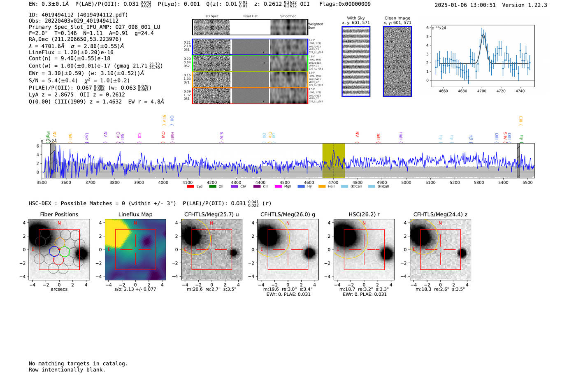576x392 pixels.
Task: Click the orange fiber circle in Fiber Positions
Action: tap(60, 243)
